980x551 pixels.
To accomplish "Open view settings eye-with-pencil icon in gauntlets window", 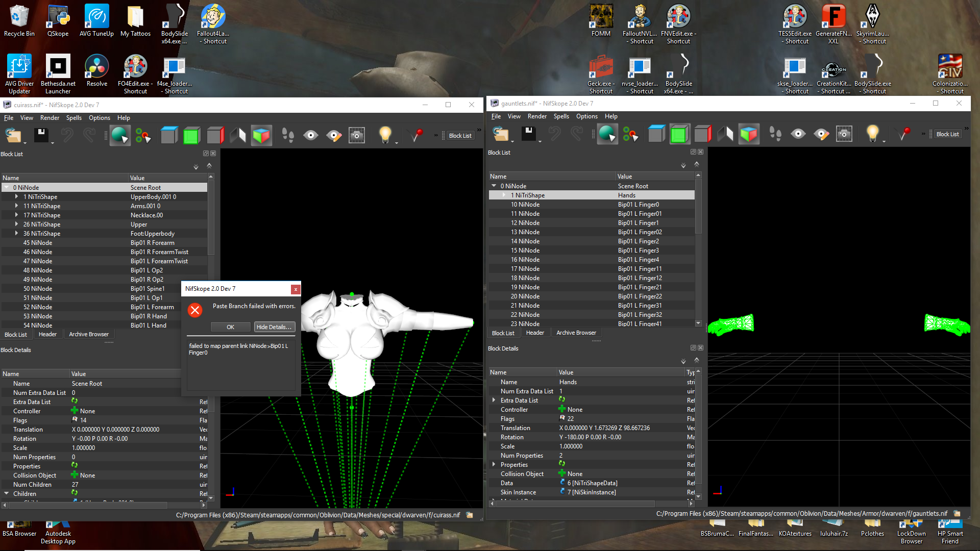I will pos(821,134).
